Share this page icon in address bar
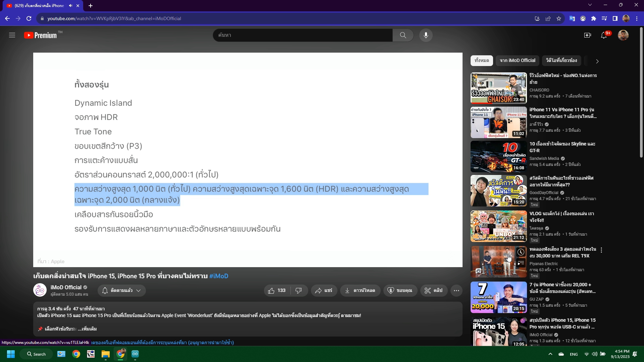 pyautogui.click(x=548, y=18)
